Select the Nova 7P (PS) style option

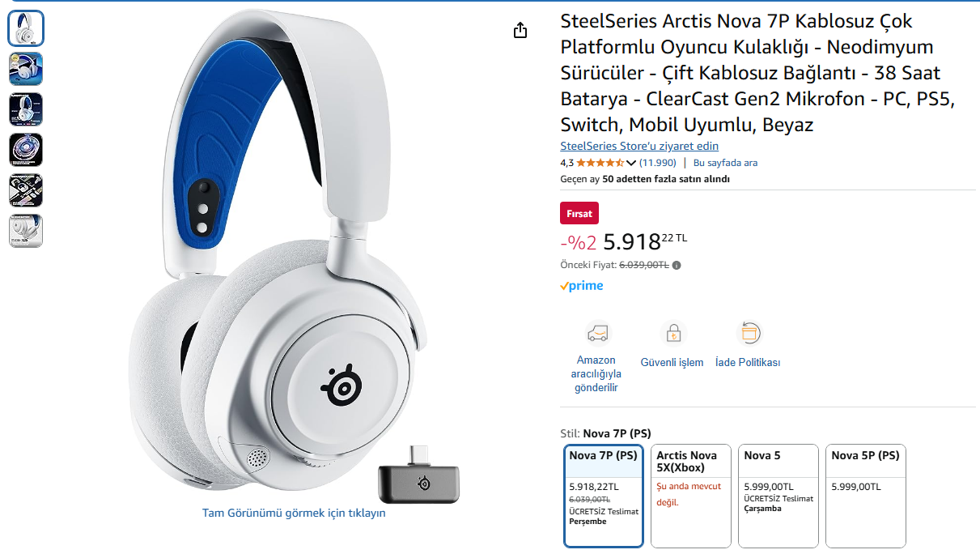[x=604, y=496]
